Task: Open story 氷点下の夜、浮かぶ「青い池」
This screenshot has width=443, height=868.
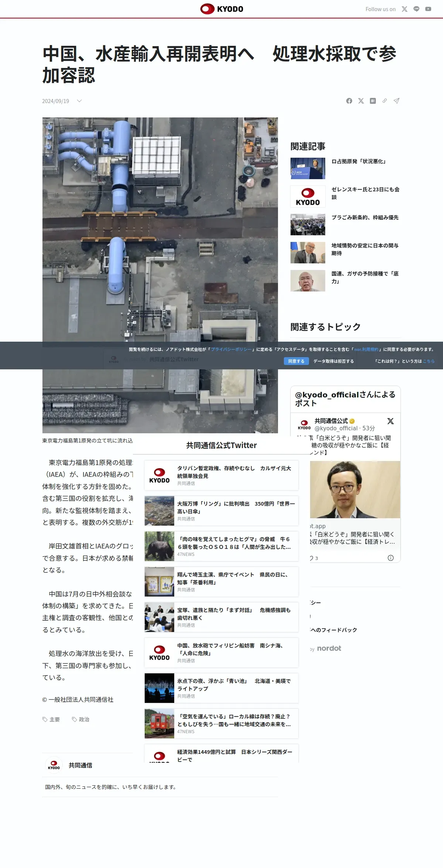Action: (221, 688)
